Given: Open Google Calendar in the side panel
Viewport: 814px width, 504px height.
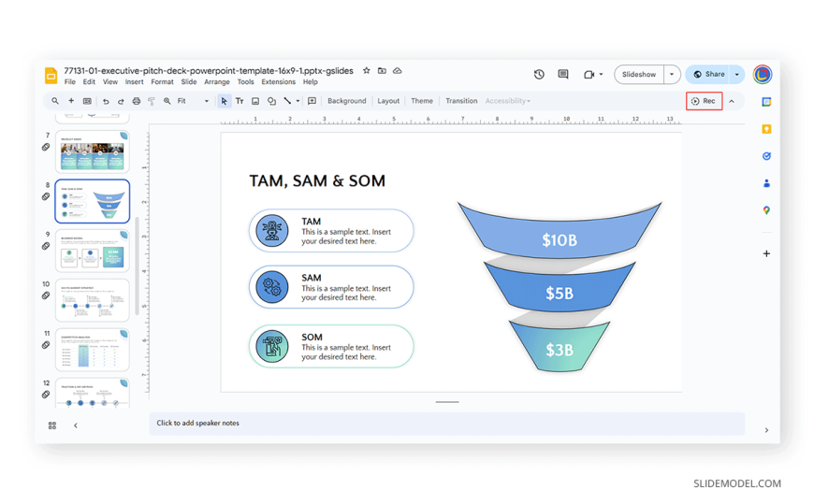Looking at the screenshot, I should click(766, 102).
